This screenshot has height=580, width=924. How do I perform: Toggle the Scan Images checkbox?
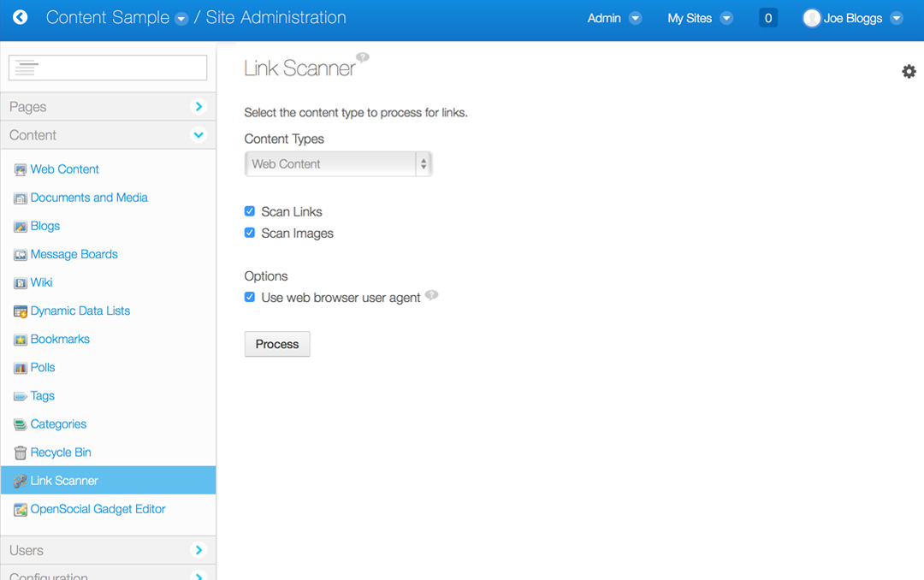(x=250, y=233)
